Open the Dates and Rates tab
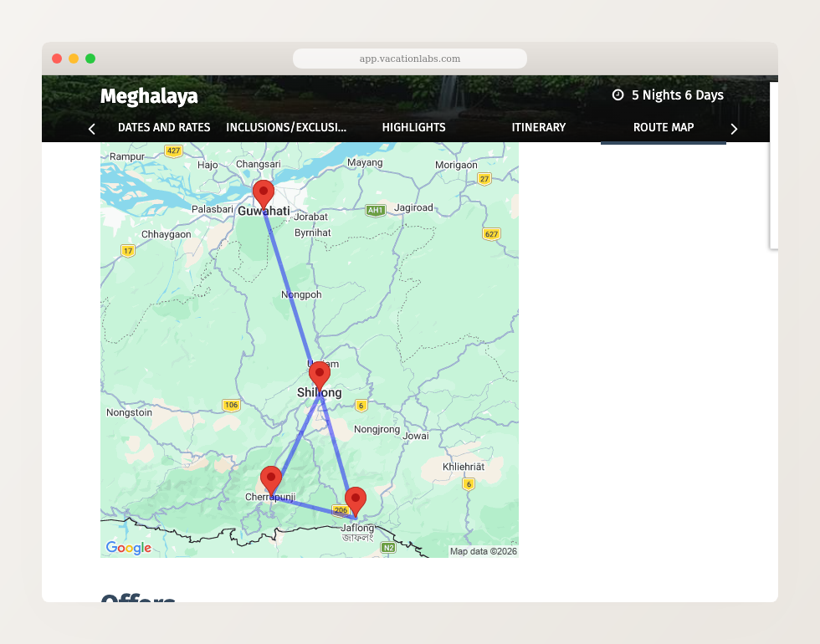This screenshot has height=644, width=820. (164, 128)
